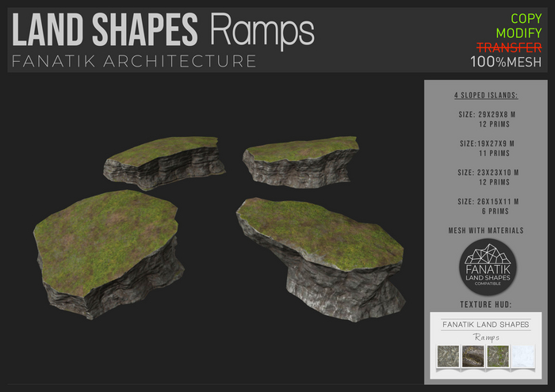The width and height of the screenshot is (555, 392).
Task: Click the first stone texture swatch in HUD
Action: point(448,356)
